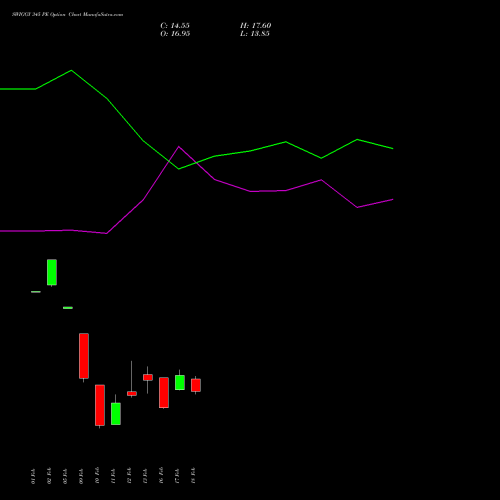The width and height of the screenshot is (500, 500).
Task: Click the 12 Feb date label
Action: [129, 476]
